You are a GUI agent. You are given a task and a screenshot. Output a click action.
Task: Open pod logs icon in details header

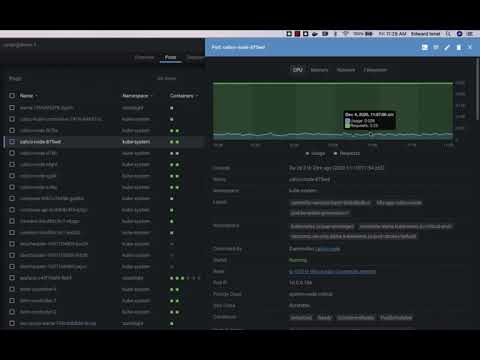coord(436,47)
